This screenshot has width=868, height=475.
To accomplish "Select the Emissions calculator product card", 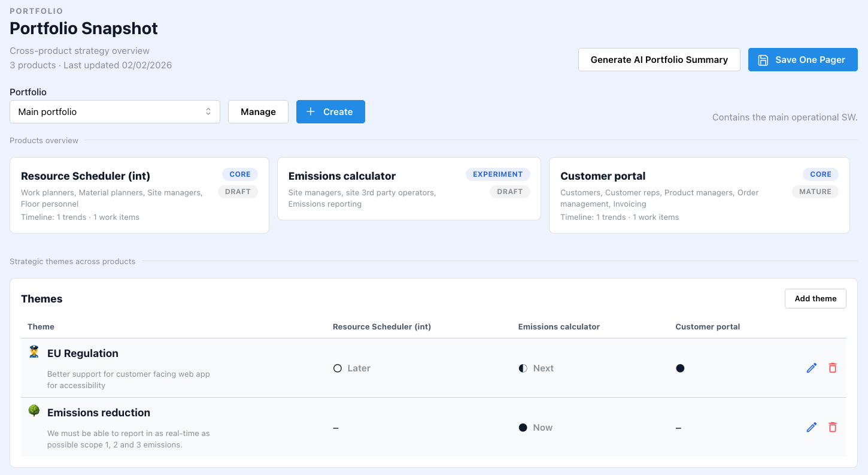I will pyautogui.click(x=409, y=189).
